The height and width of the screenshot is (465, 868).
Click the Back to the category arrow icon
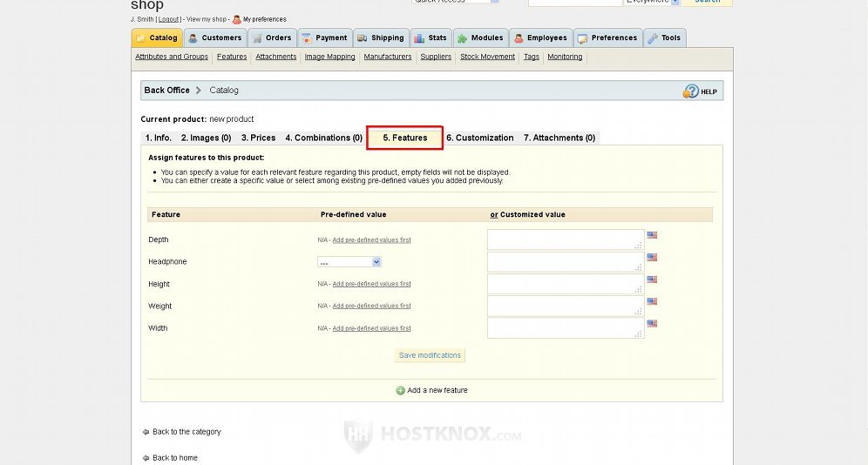(146, 432)
